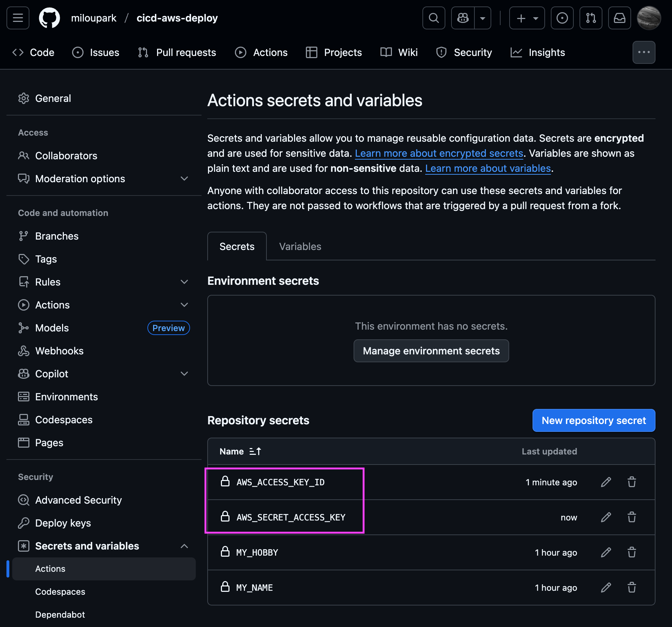Open the Insights repository tab
The image size is (672, 627).
(538, 52)
